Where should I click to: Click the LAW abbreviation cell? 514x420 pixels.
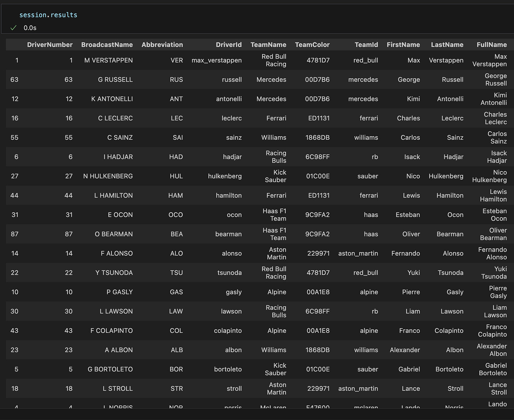176,311
